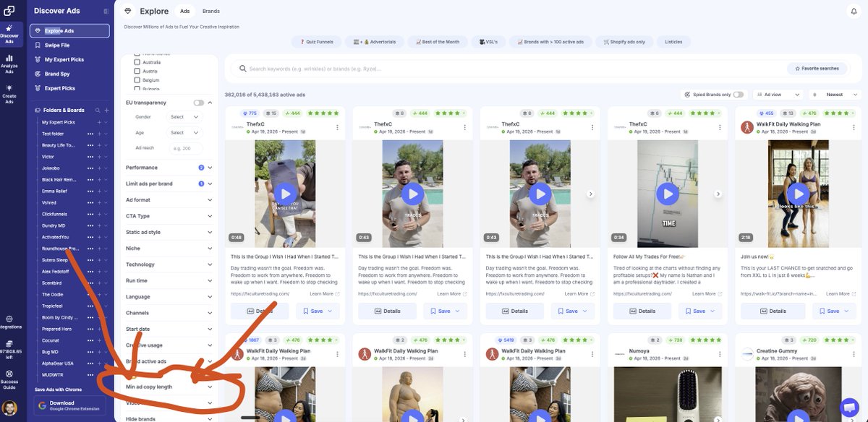
Task: Click the app logo in top-left corner
Action: [9, 10]
